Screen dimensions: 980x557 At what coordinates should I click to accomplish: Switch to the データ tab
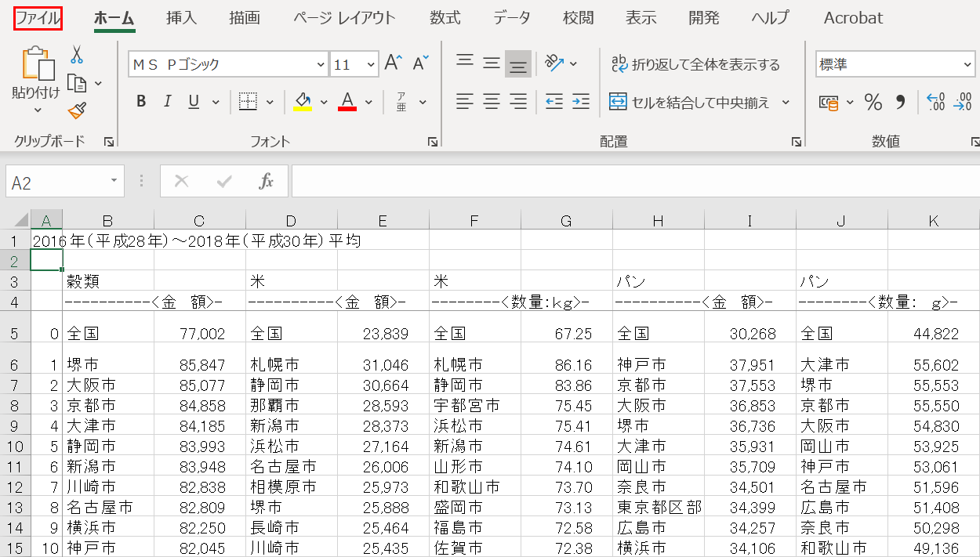pyautogui.click(x=512, y=18)
